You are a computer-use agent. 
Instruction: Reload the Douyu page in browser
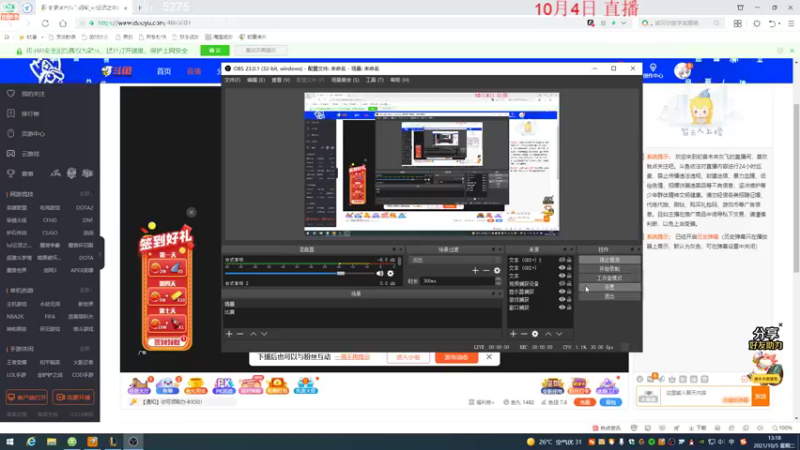pos(45,23)
